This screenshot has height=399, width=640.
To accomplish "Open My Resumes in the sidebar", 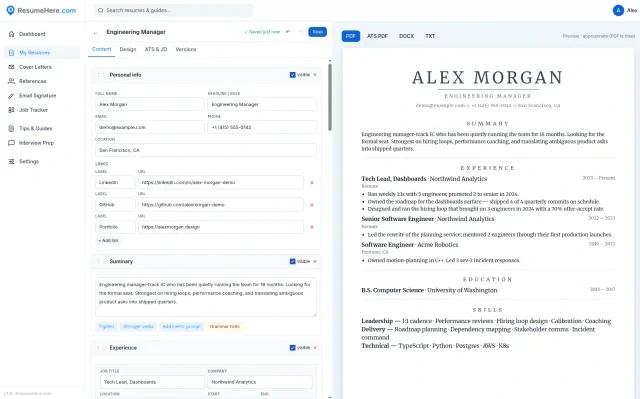I will tap(42, 53).
